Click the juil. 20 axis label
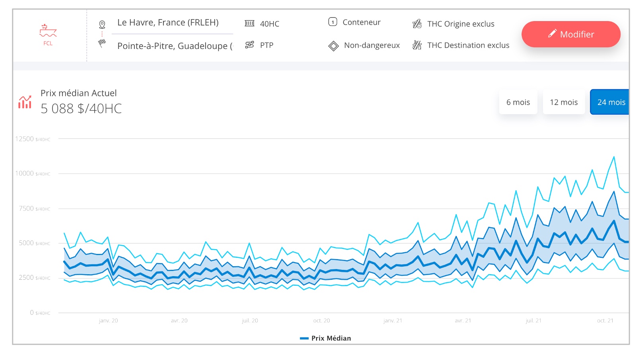The width and height of the screenshot is (644, 351). coord(250,321)
